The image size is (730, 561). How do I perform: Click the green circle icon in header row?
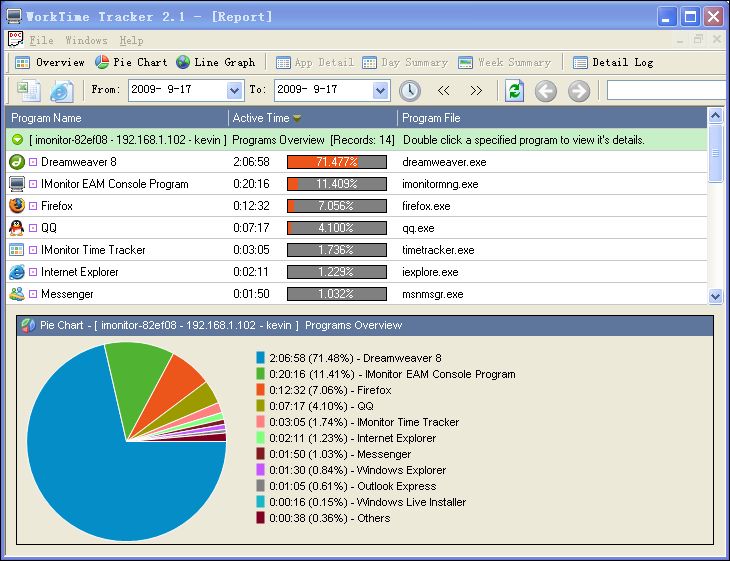click(17, 139)
